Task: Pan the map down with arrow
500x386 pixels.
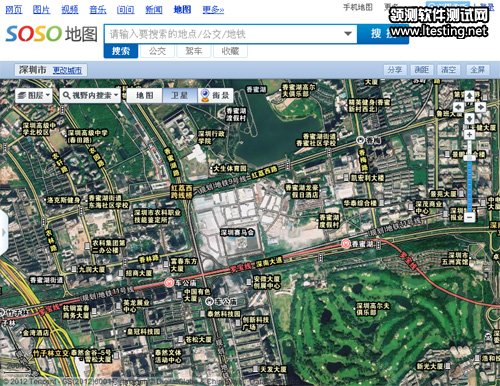Action: 469,118
